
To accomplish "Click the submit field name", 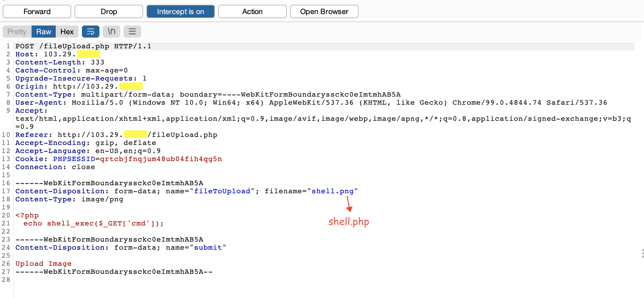I will [208, 247].
